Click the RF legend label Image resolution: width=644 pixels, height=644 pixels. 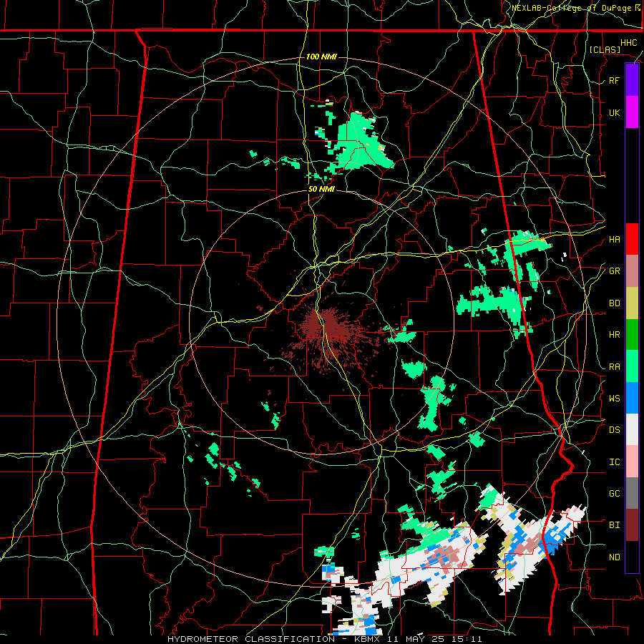[614, 80]
